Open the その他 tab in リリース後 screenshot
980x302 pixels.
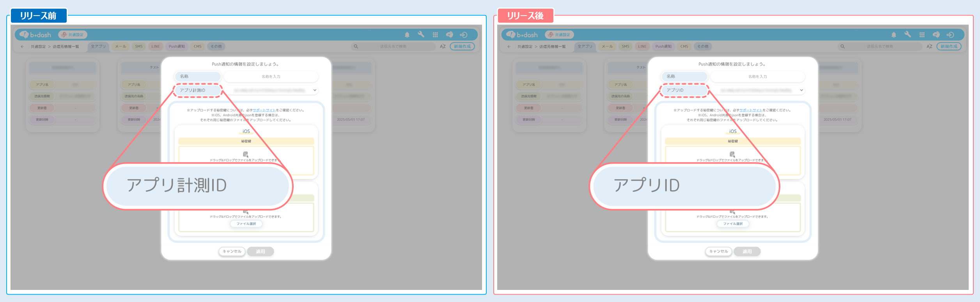coord(702,46)
